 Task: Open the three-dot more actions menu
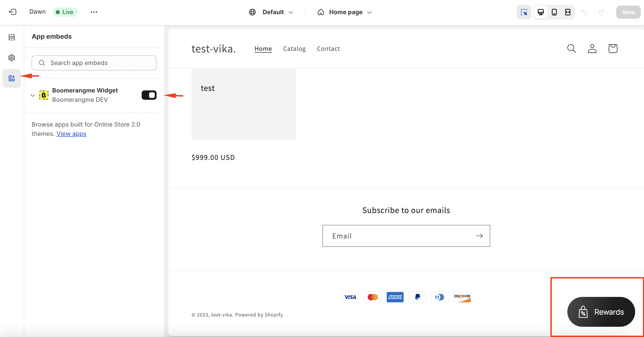click(x=94, y=12)
